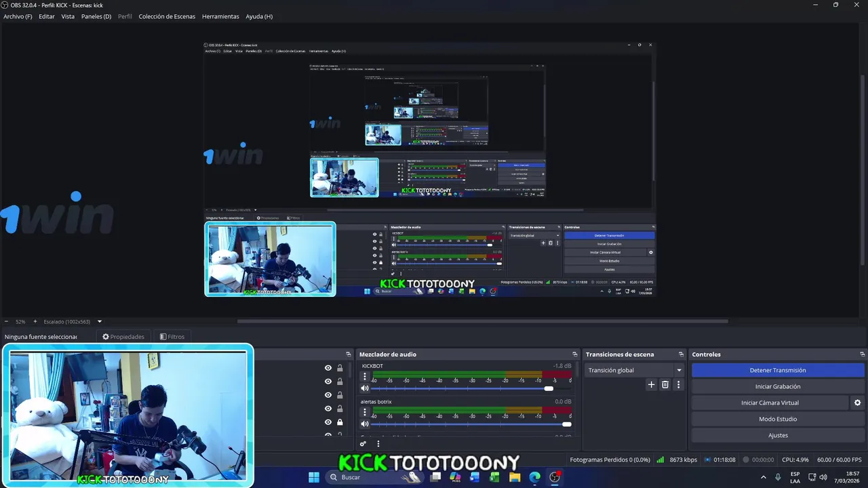The width and height of the screenshot is (868, 488).
Task: Click Iniciar Grabación button
Action: click(778, 386)
